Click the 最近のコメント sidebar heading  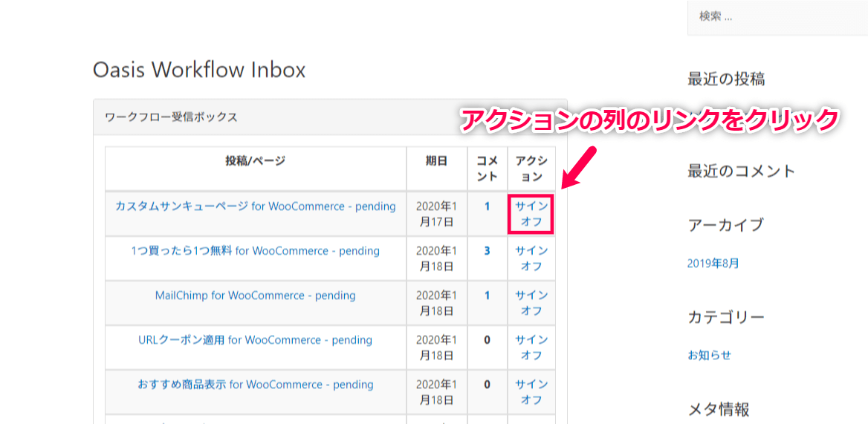(x=741, y=171)
